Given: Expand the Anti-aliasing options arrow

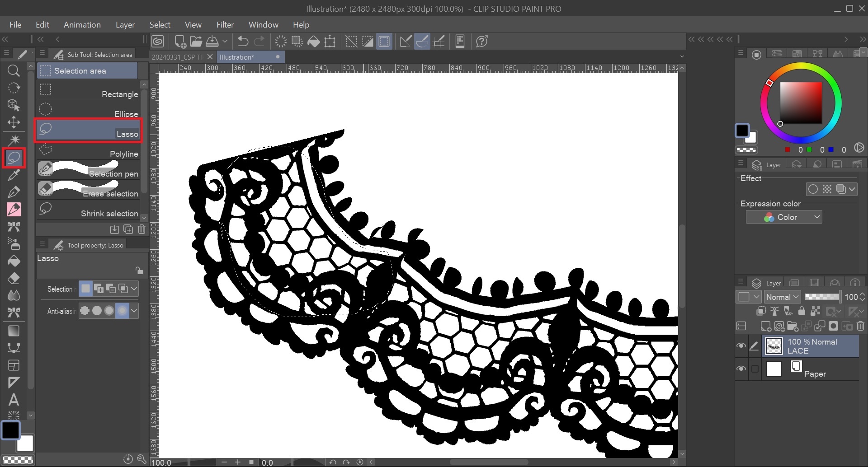Looking at the screenshot, I should 134,311.
